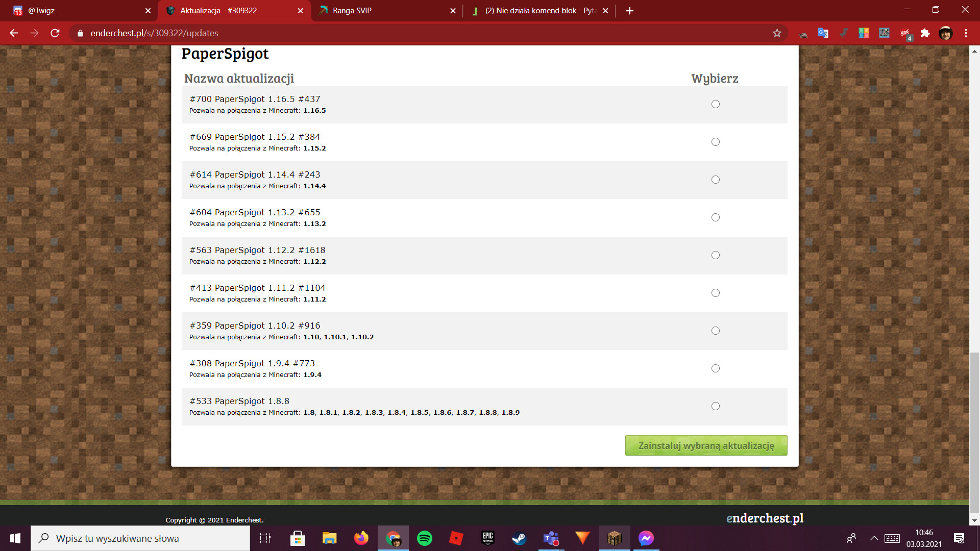980x551 pixels.
Task: Select the PaperSpigot 1.8.8 option
Action: (716, 406)
